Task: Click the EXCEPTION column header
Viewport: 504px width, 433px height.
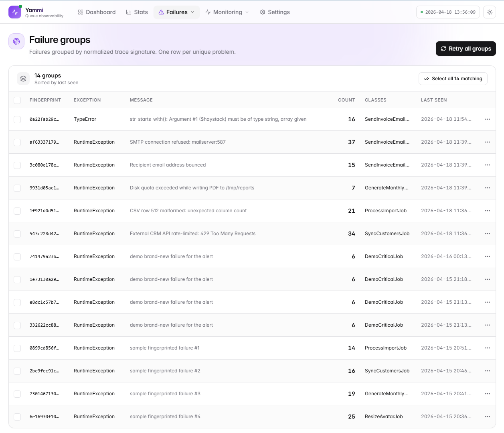Action: (x=87, y=100)
